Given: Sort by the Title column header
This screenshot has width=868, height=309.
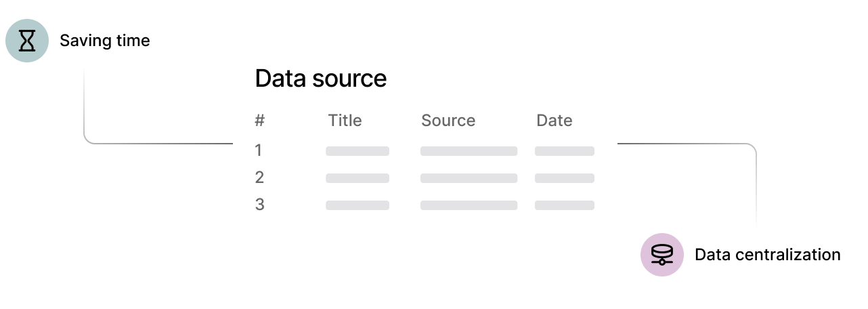Looking at the screenshot, I should pos(345,121).
